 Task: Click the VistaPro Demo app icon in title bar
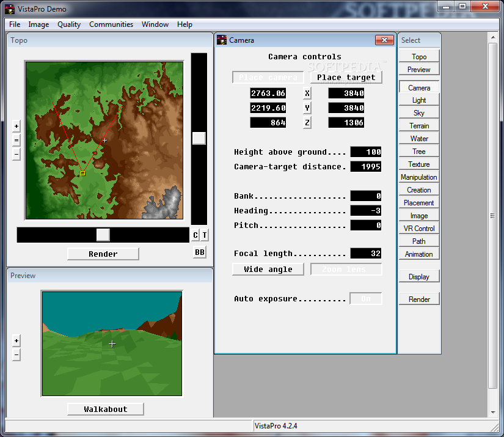pos(10,9)
